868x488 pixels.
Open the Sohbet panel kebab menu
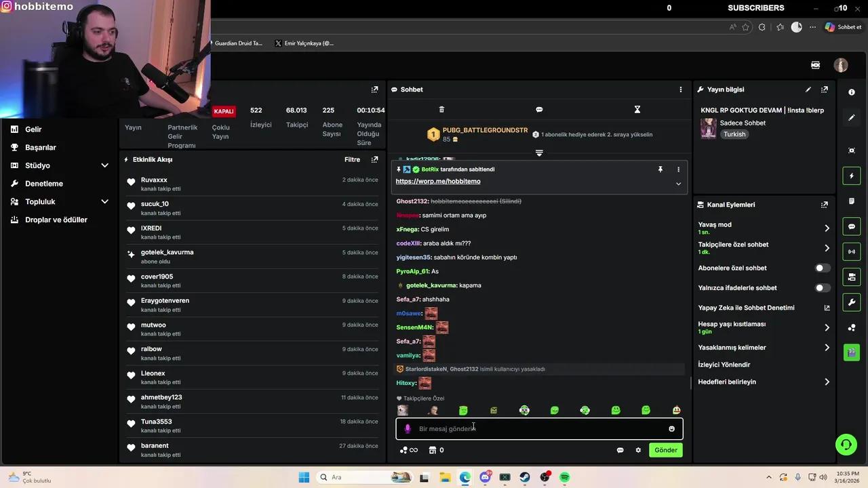[x=680, y=89]
